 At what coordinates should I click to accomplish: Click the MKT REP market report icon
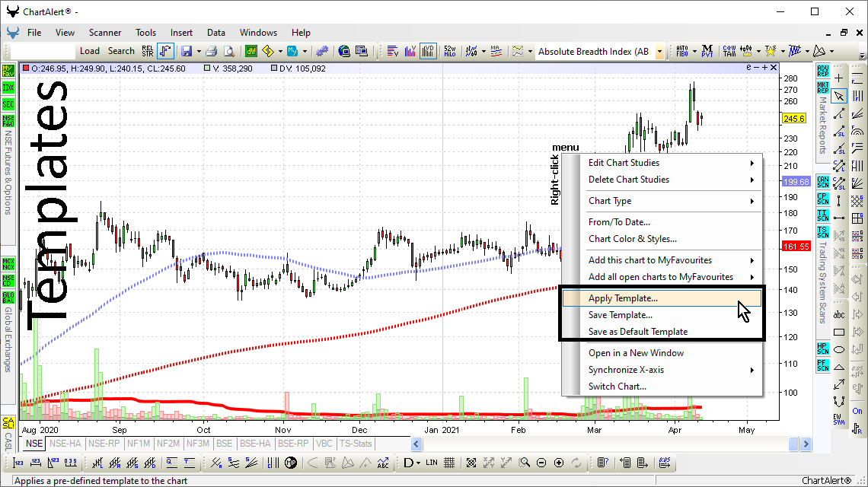[x=822, y=88]
